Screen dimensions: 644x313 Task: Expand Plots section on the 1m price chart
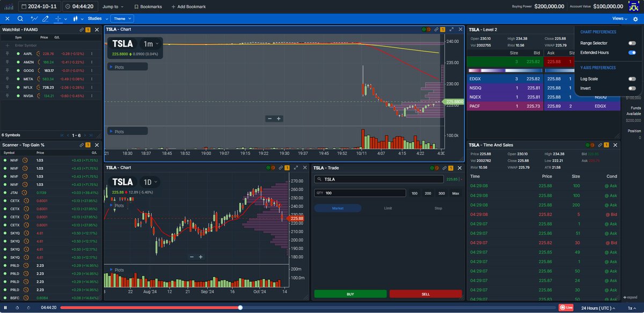click(128, 67)
